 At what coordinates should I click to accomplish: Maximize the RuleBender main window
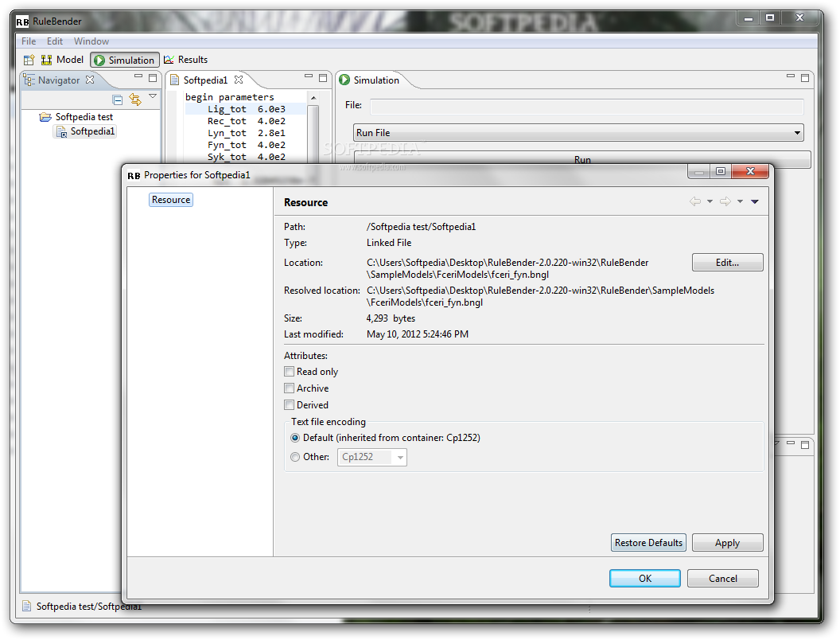pyautogui.click(x=770, y=18)
